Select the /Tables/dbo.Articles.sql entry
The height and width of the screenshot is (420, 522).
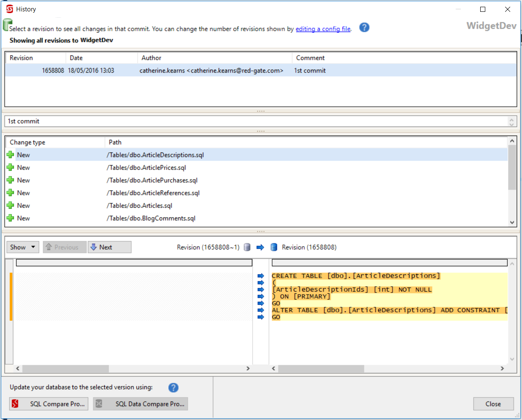click(x=140, y=206)
